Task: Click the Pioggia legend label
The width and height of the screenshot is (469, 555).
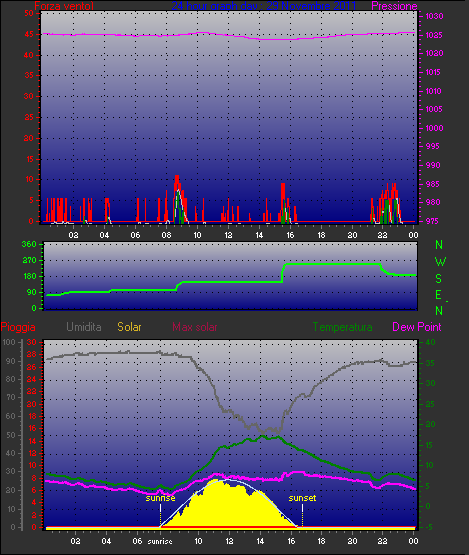Action: [18, 327]
